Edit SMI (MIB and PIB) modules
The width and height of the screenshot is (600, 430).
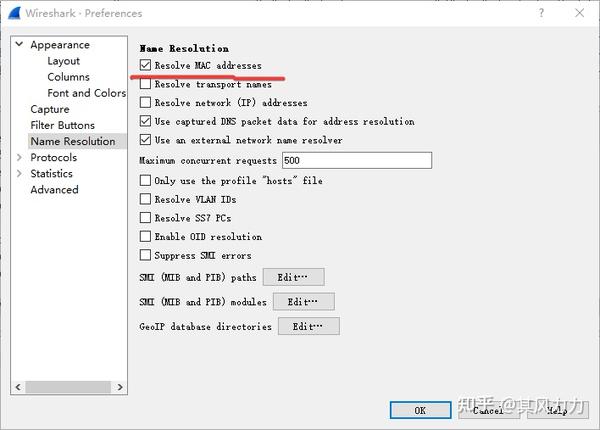(304, 301)
